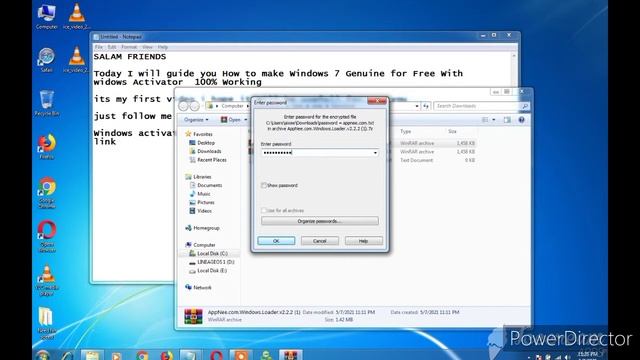Click the Text Document type cell

click(x=416, y=160)
